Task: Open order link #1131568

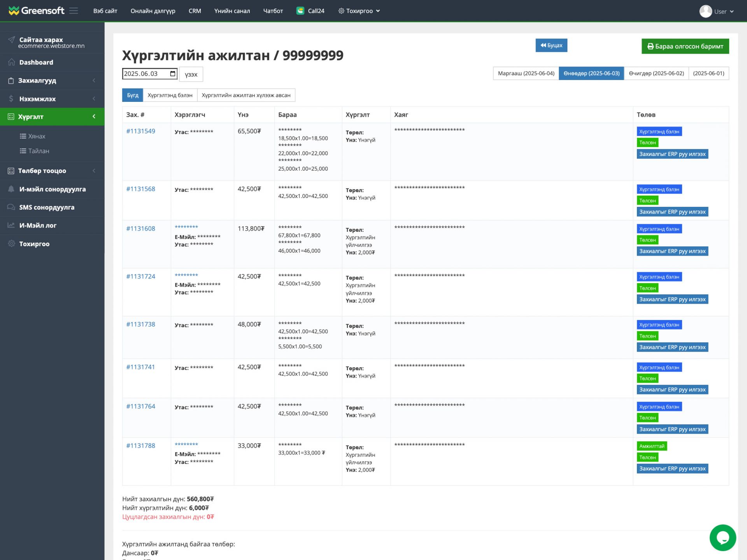Action: [140, 189]
